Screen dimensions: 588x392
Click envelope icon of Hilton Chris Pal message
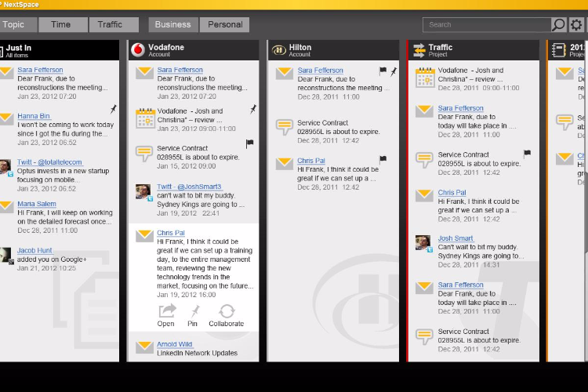pyautogui.click(x=285, y=164)
